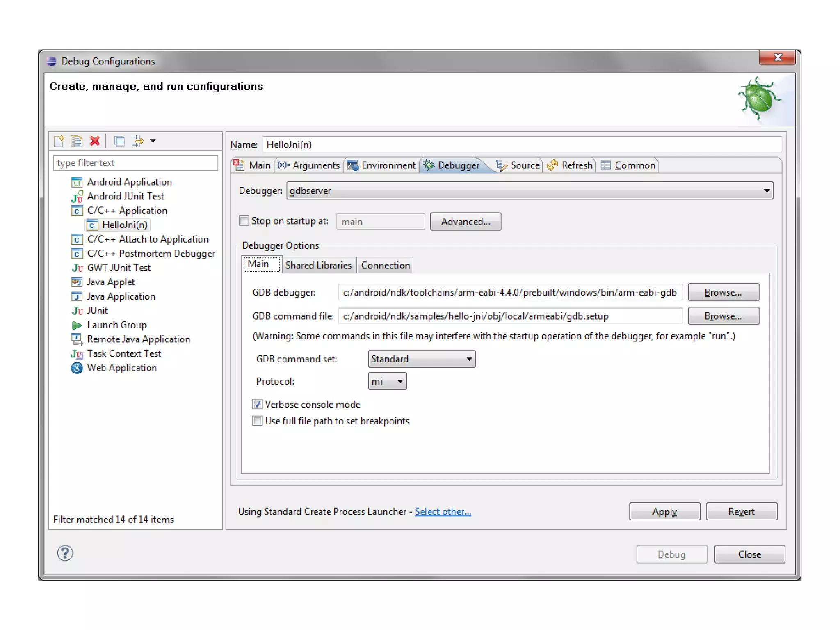Click the help question mark icon

(65, 553)
